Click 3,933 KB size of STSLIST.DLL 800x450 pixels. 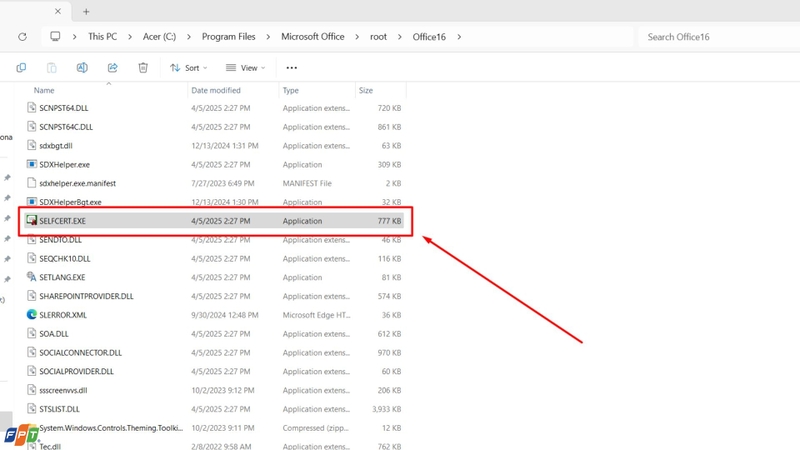click(x=387, y=409)
